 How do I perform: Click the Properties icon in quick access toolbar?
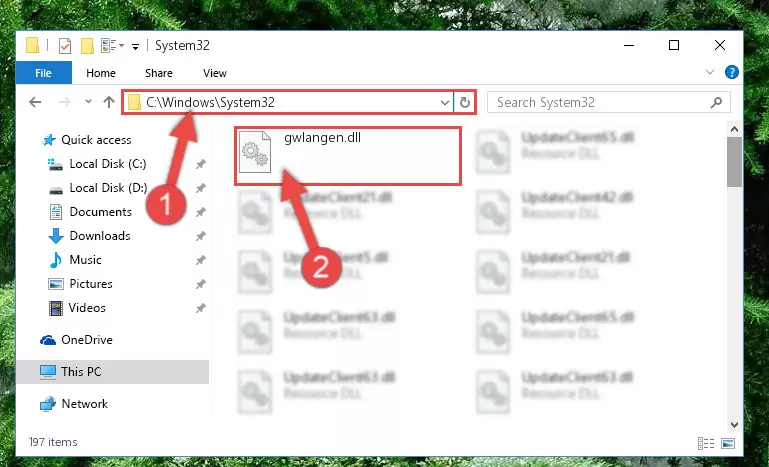click(x=65, y=46)
